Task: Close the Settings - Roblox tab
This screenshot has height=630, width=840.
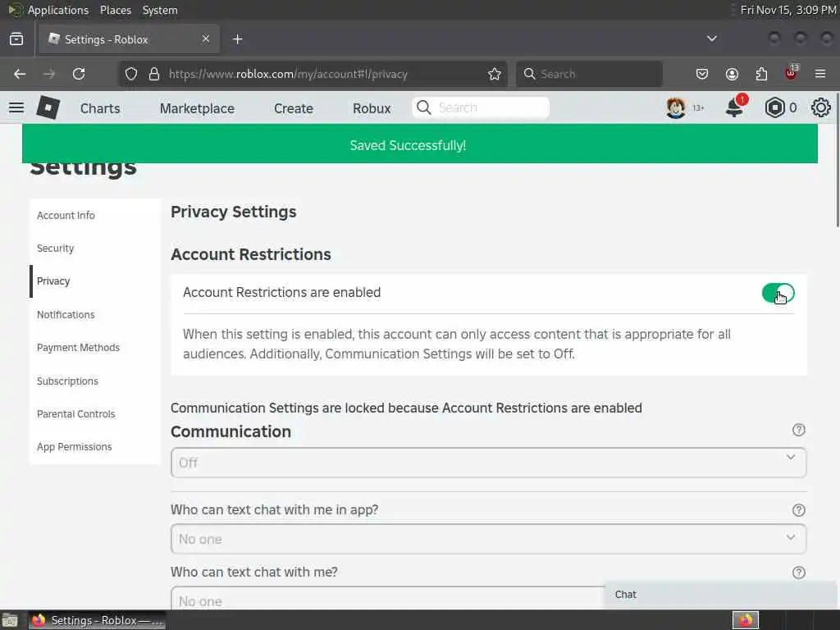Action: (206, 39)
